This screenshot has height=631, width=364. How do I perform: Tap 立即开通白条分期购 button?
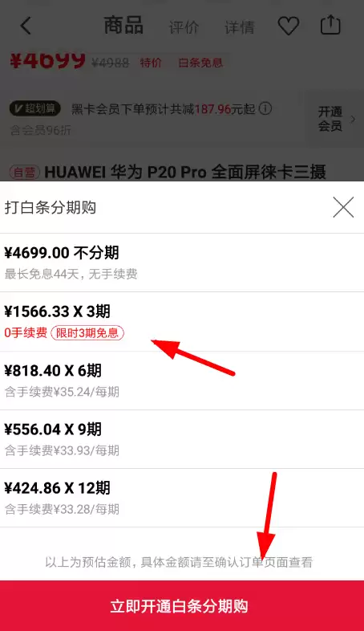point(182,605)
